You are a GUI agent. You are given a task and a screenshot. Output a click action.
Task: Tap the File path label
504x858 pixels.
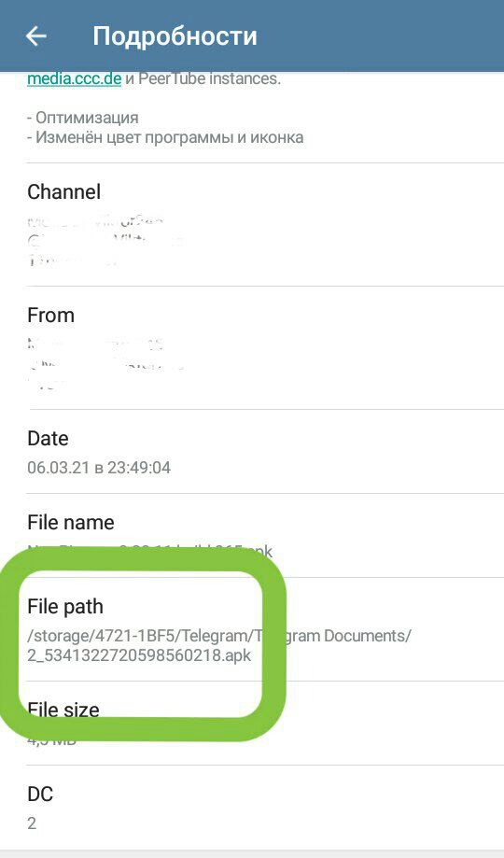click(x=65, y=606)
